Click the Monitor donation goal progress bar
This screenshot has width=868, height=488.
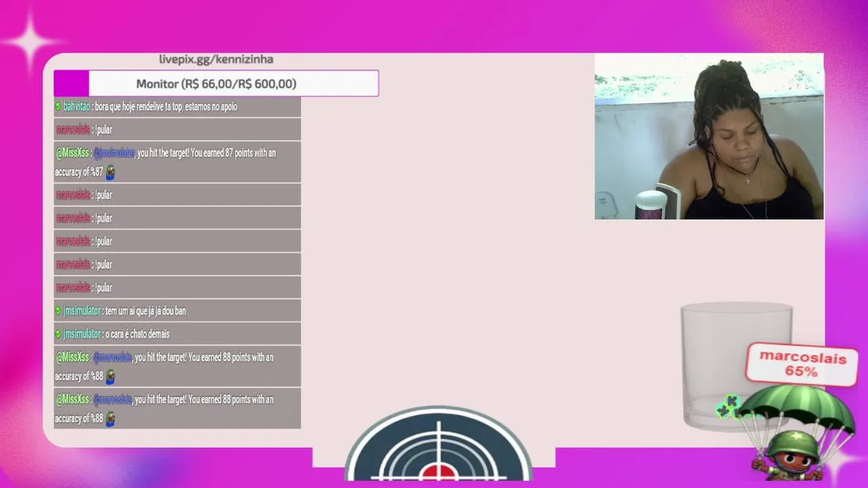(x=216, y=83)
